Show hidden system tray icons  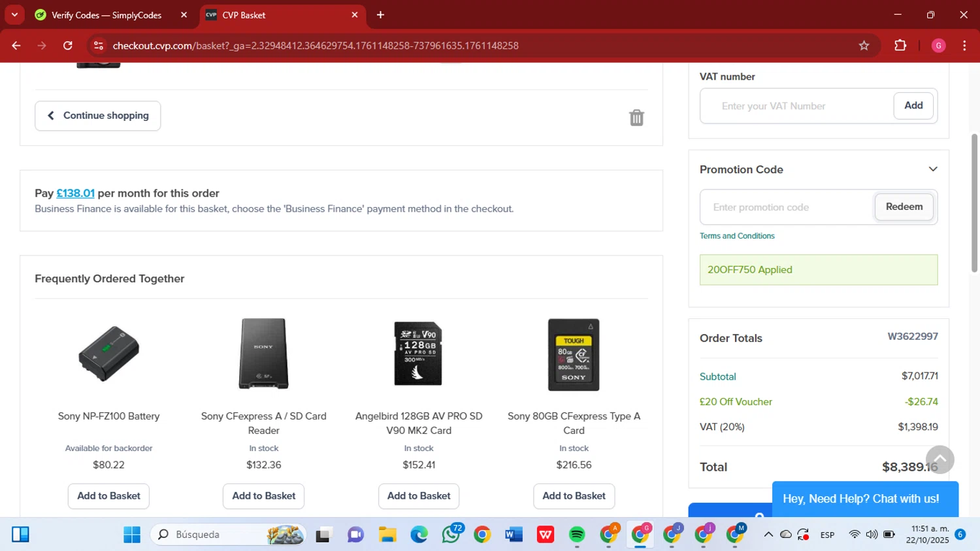click(x=768, y=535)
